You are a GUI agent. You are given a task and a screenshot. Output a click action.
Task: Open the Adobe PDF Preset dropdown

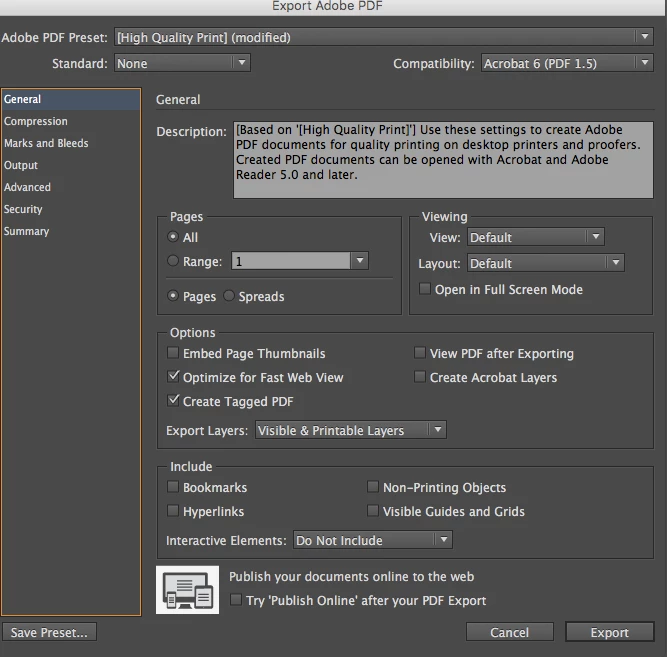click(384, 37)
